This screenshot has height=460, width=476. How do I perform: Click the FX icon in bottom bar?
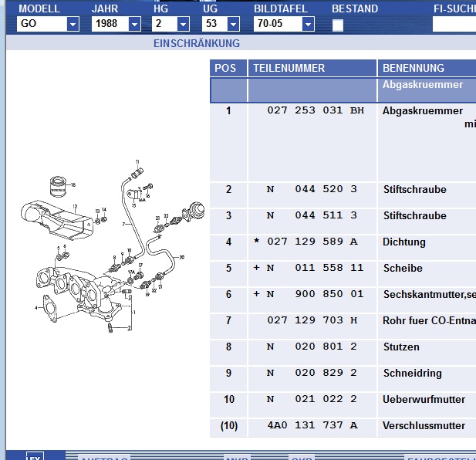click(x=35, y=455)
